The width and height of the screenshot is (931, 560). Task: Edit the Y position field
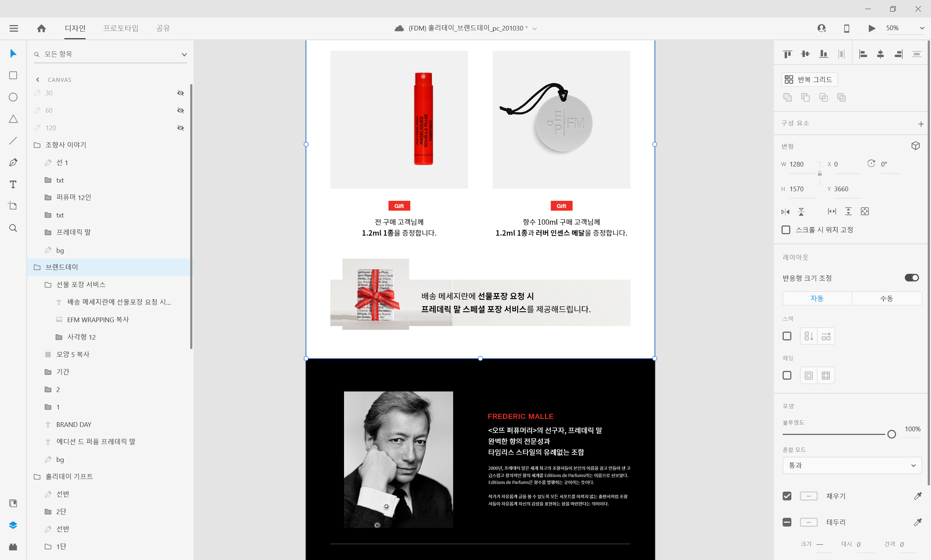pos(847,189)
